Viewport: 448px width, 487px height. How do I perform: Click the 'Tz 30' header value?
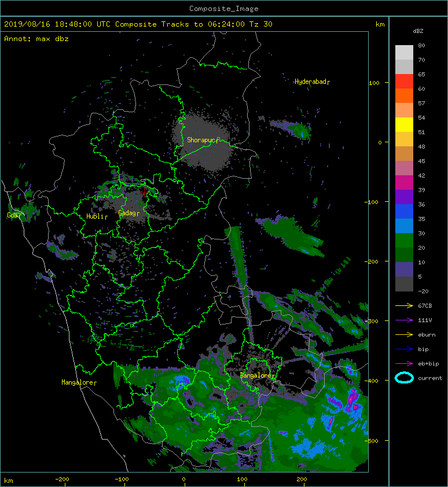(261, 24)
